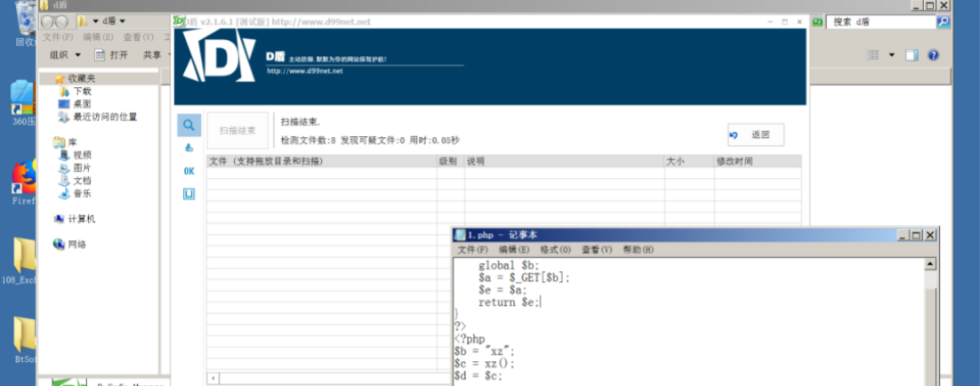
Task: Click the Explorer help question mark icon
Action: [x=933, y=55]
